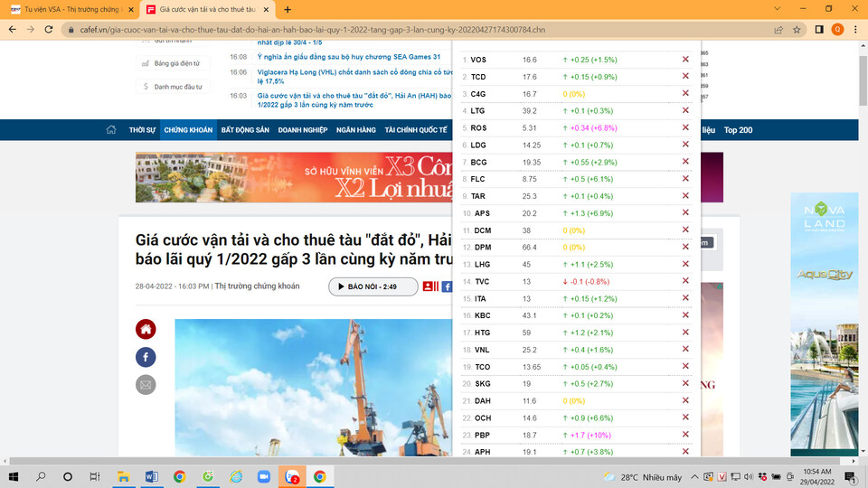Open Chrome profile avatar
This screenshot has width=868, height=488.
tap(837, 29)
